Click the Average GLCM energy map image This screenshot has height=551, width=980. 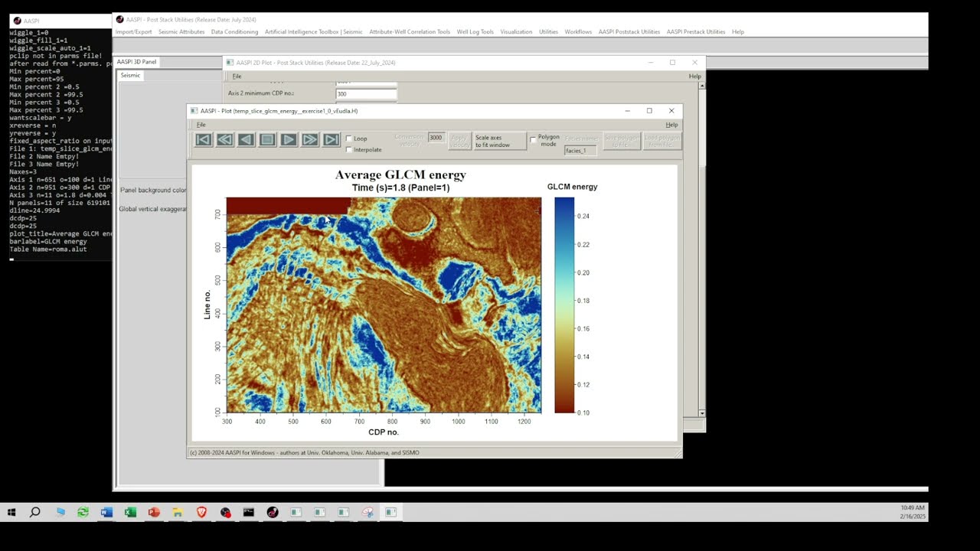coord(384,305)
